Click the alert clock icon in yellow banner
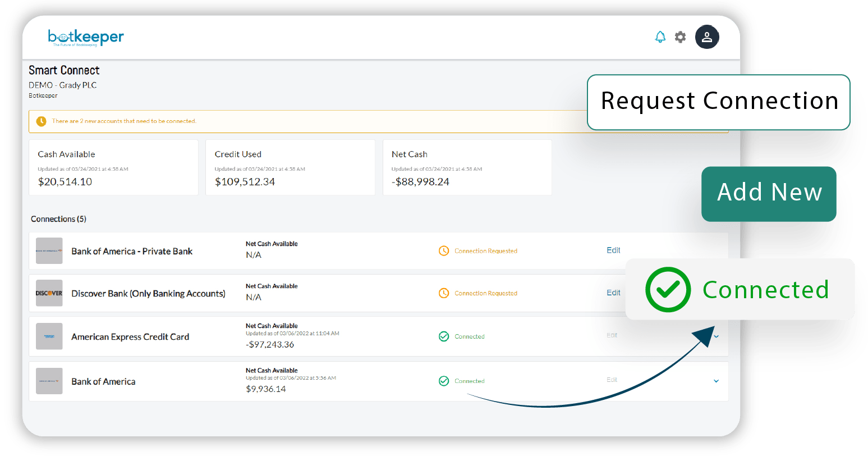The width and height of the screenshot is (868, 465). 41,121
